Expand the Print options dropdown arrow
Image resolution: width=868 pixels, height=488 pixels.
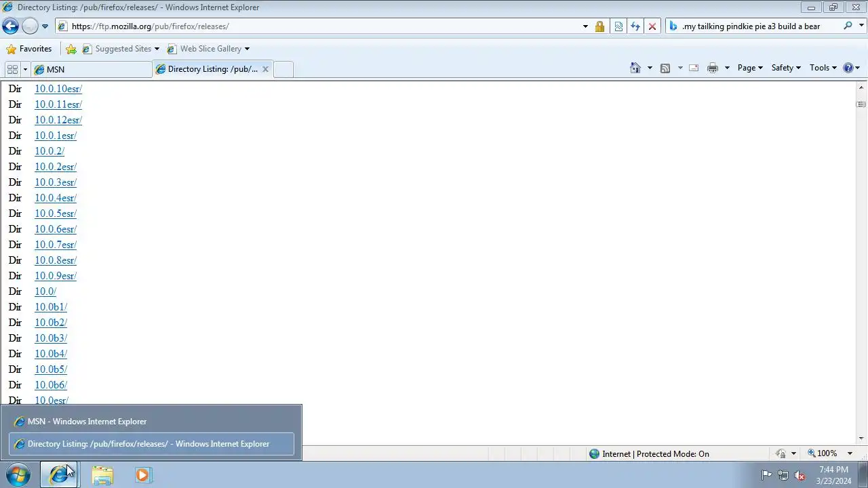pos(727,68)
